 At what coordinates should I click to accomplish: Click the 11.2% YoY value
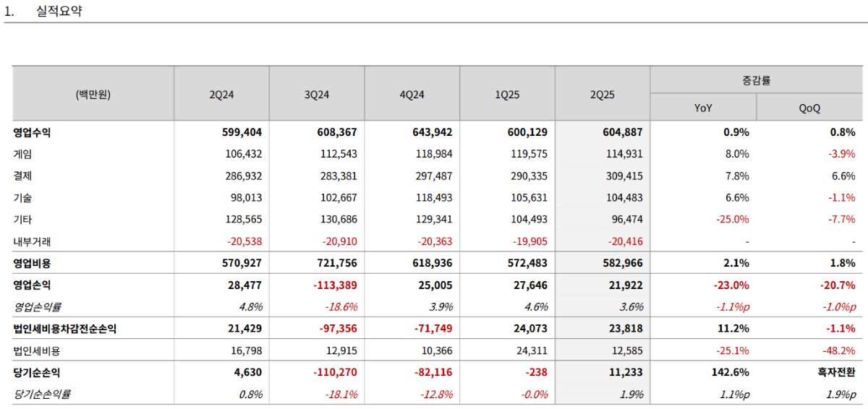(x=735, y=329)
